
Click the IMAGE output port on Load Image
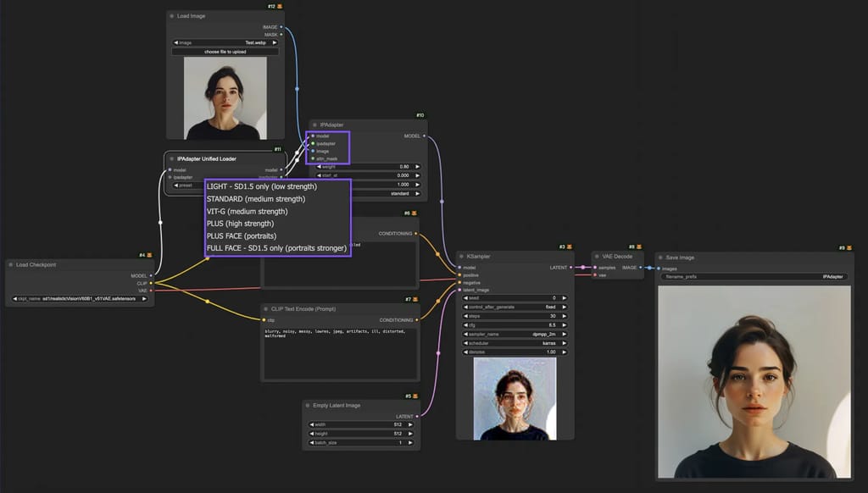[281, 26]
